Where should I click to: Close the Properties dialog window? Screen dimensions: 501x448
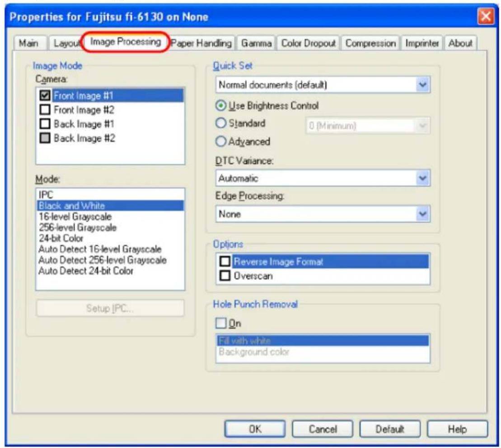click(x=486, y=16)
